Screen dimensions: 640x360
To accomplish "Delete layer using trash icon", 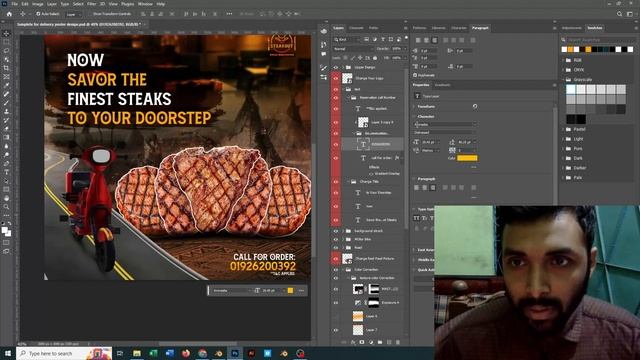I will [x=398, y=342].
